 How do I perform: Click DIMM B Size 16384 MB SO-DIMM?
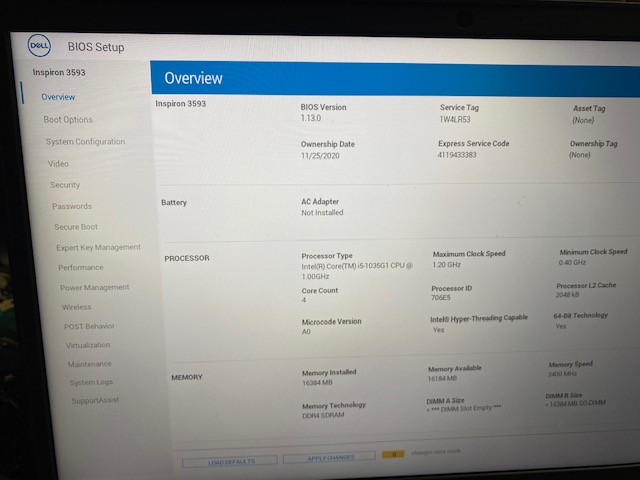point(576,403)
